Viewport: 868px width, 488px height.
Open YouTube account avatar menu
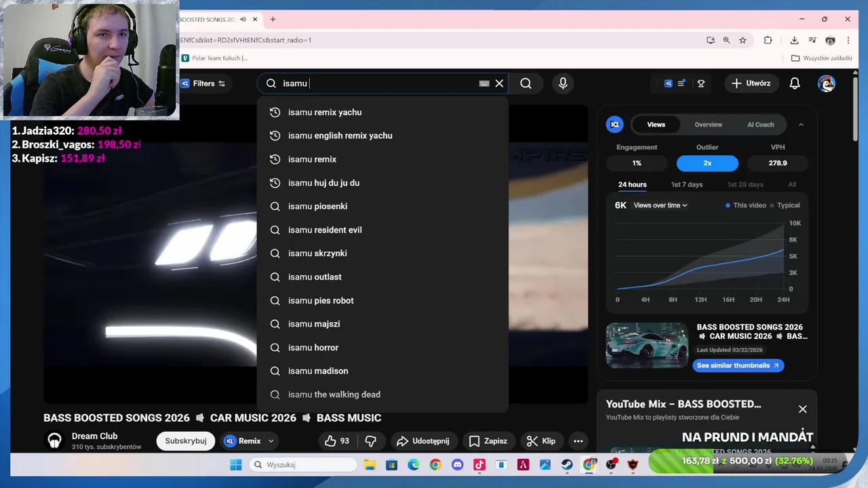[x=826, y=83]
